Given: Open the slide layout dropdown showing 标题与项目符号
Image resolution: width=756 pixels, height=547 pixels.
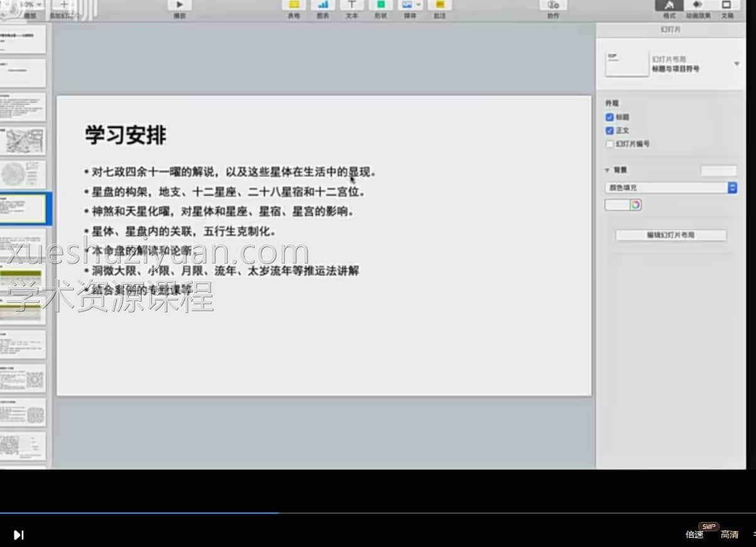Looking at the screenshot, I should 737,63.
